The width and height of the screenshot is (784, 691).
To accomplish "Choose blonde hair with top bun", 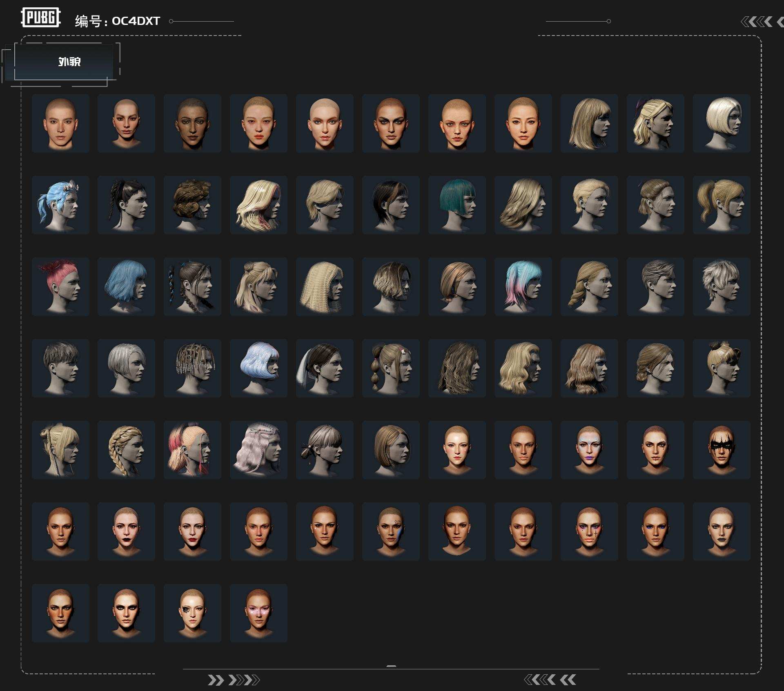I will [258, 287].
